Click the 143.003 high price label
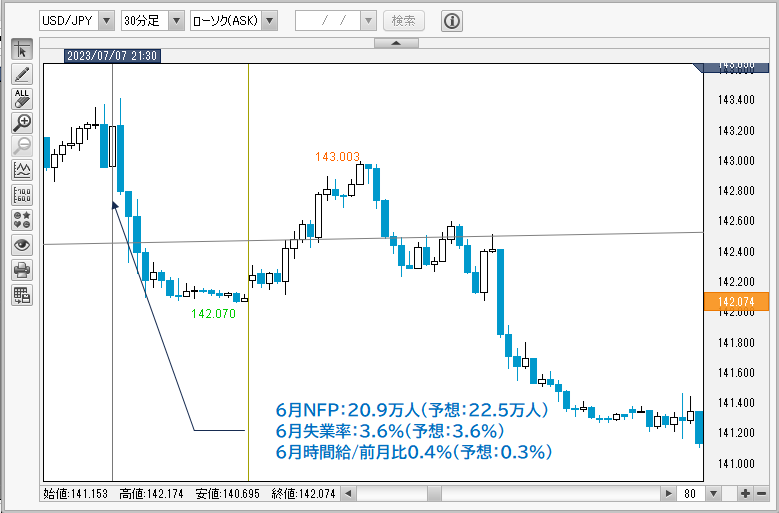 pos(337,157)
